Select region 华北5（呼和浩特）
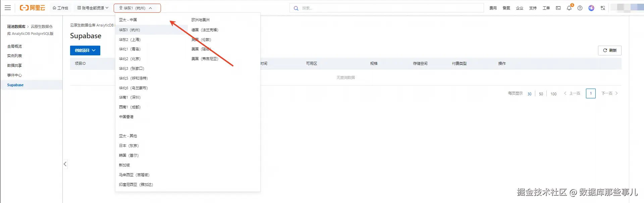Viewport: 644px width, 203px height. click(x=133, y=78)
